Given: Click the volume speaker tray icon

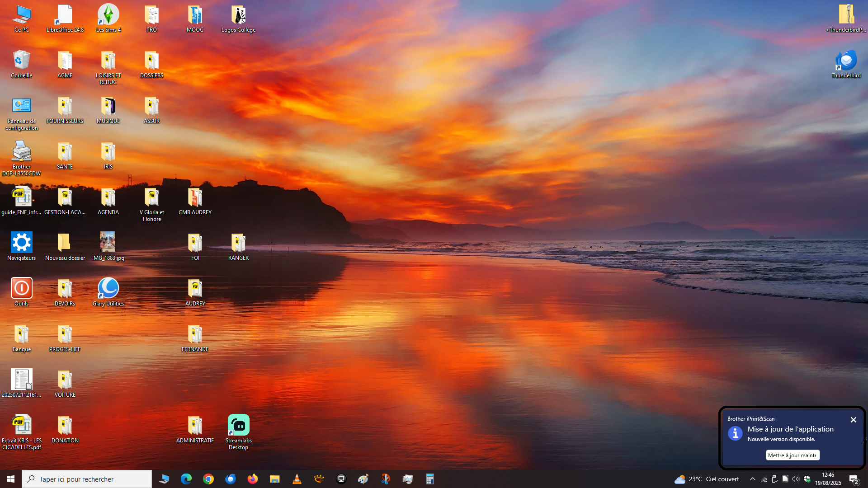Looking at the screenshot, I should point(796,479).
